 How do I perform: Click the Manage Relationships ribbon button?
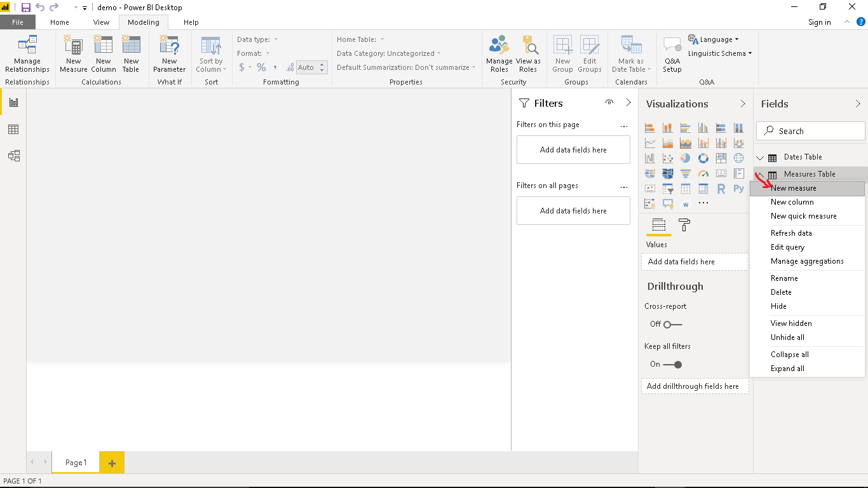[x=27, y=55]
